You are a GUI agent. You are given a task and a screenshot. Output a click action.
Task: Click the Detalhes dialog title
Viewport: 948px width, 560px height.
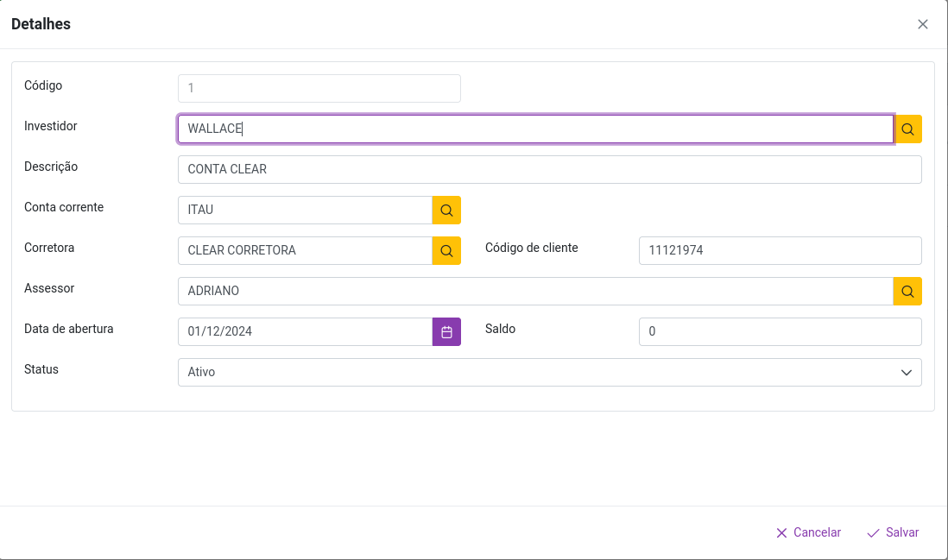point(41,24)
